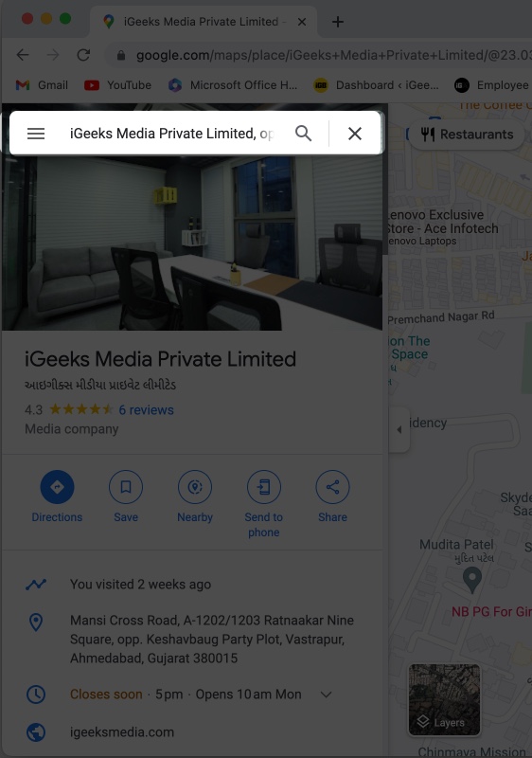
Task: Open the hamburger menu in search box
Action: click(36, 134)
